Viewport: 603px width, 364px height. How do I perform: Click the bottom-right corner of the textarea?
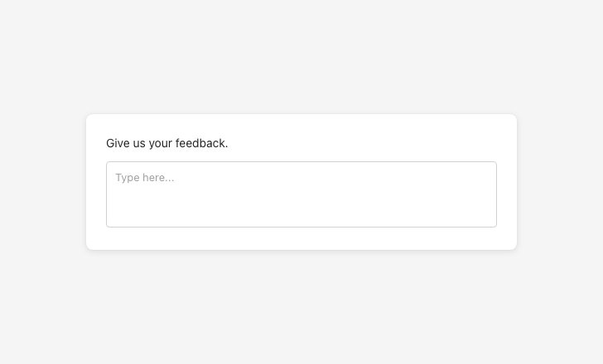click(x=492, y=223)
